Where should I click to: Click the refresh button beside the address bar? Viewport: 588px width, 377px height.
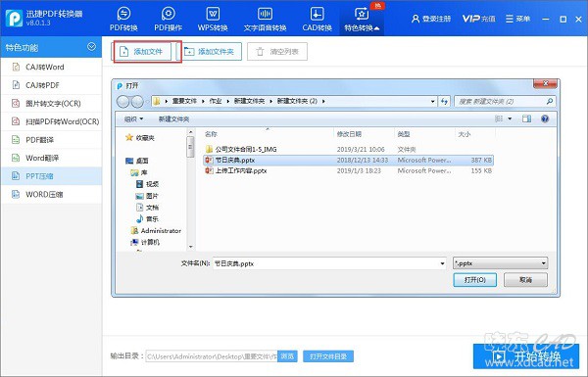click(x=444, y=101)
